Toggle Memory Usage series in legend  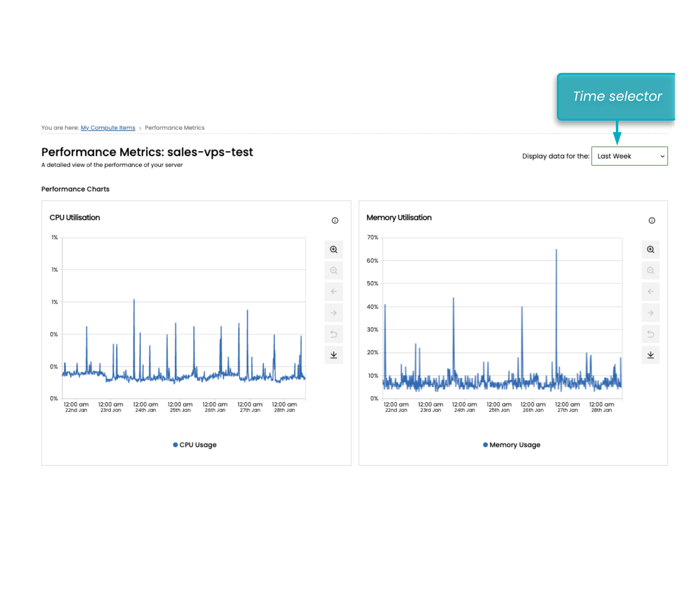pos(511,445)
